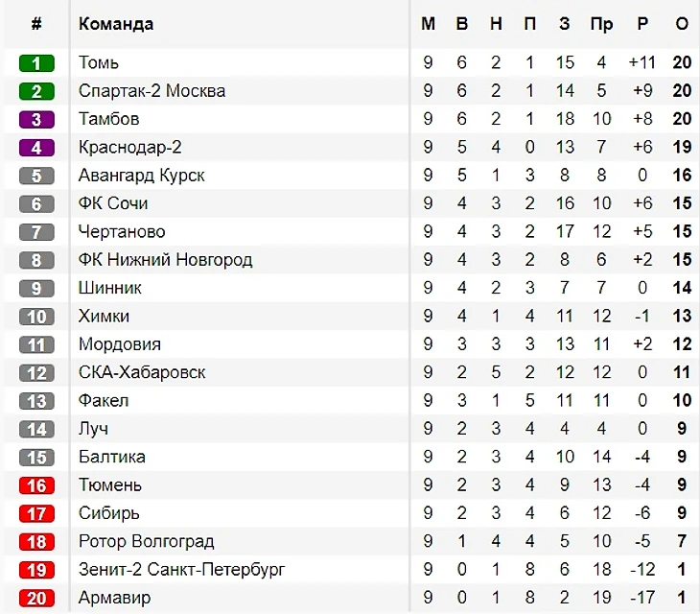The width and height of the screenshot is (700, 614).
Task: Click the Команда column header
Action: pos(116,24)
